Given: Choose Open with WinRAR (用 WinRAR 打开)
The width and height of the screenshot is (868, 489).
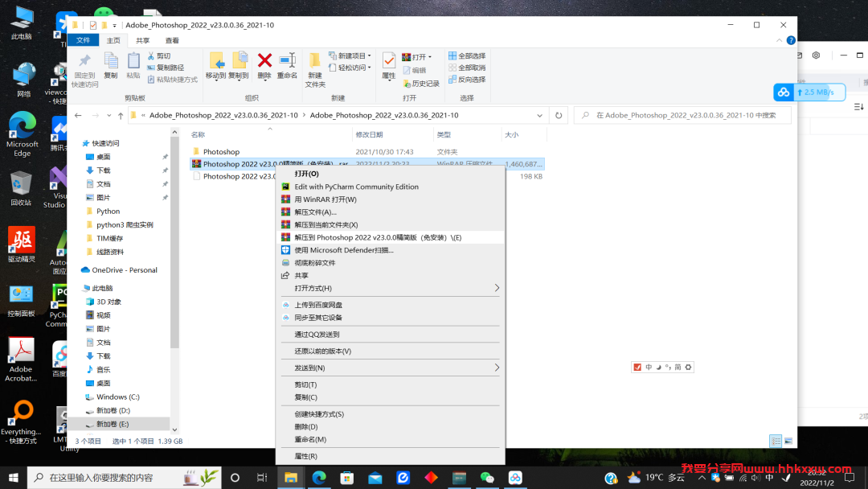Looking at the screenshot, I should pyautogui.click(x=391, y=199).
